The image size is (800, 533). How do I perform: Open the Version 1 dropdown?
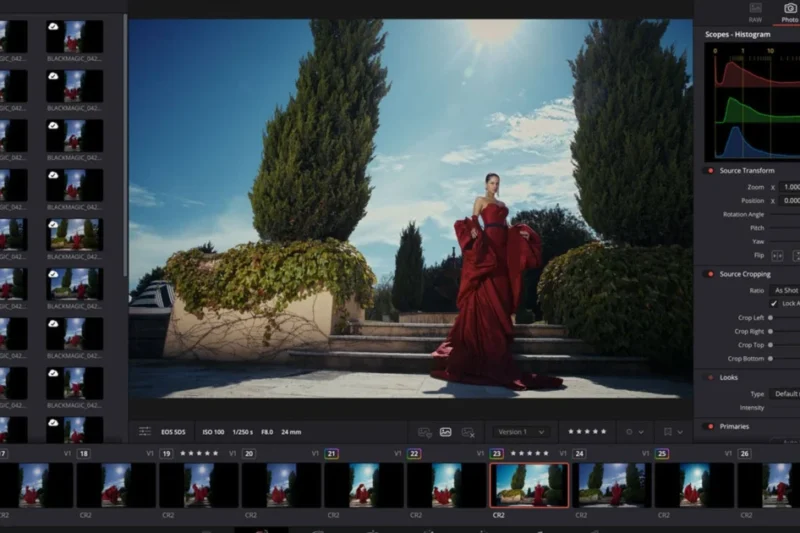(521, 432)
